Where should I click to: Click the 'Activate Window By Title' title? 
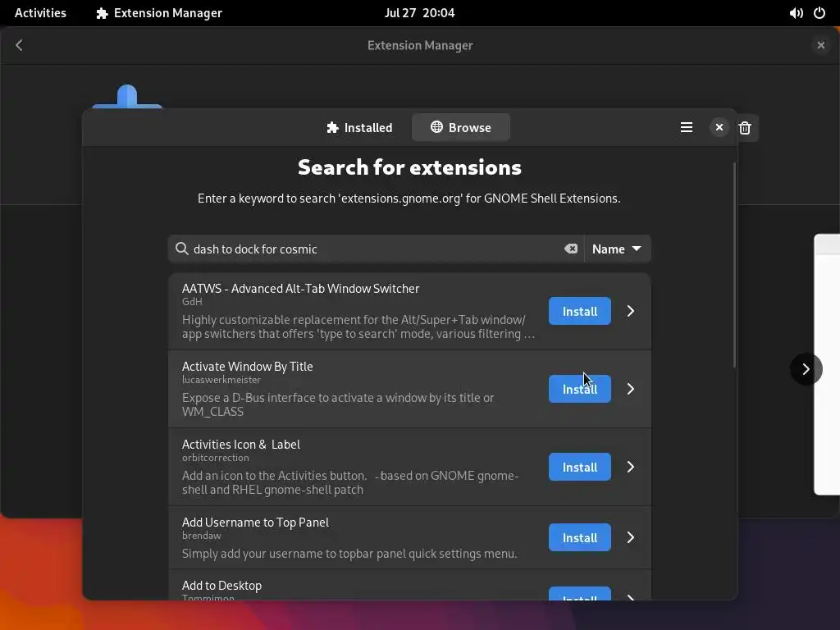point(248,367)
